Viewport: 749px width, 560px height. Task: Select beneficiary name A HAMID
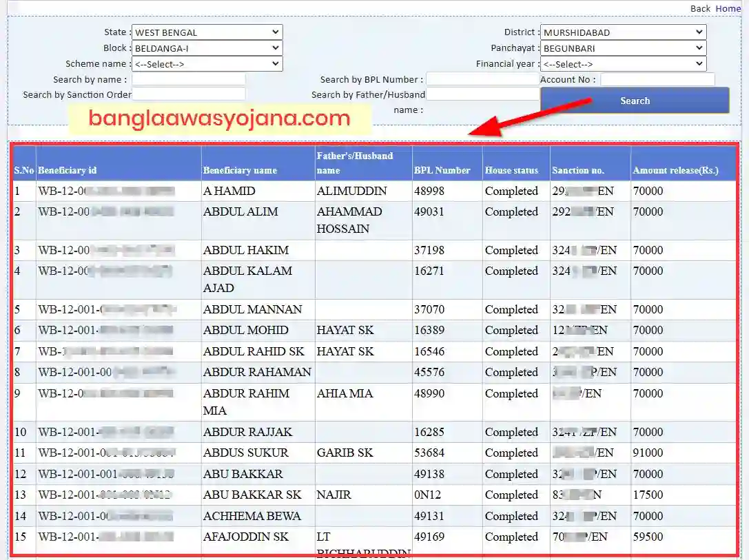click(229, 191)
